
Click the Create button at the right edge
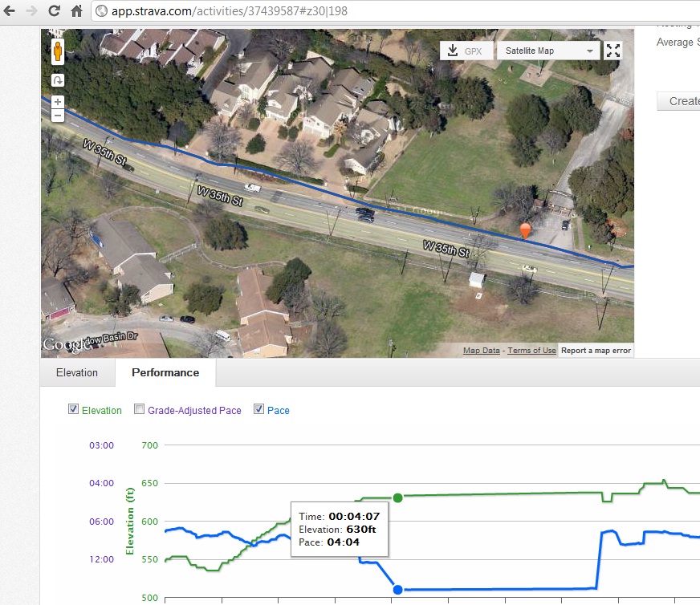(x=678, y=101)
